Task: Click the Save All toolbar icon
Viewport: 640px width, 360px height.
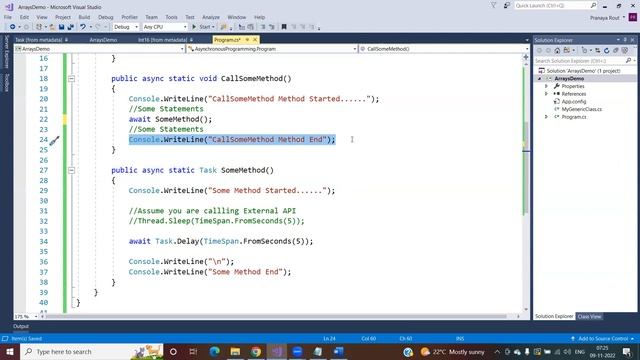Action: pyautogui.click(x=70, y=27)
